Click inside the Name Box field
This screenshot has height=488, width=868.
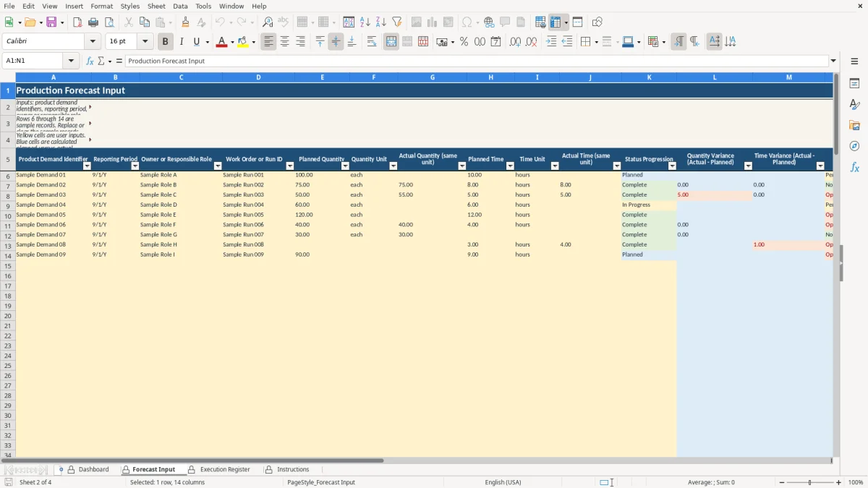(x=33, y=61)
